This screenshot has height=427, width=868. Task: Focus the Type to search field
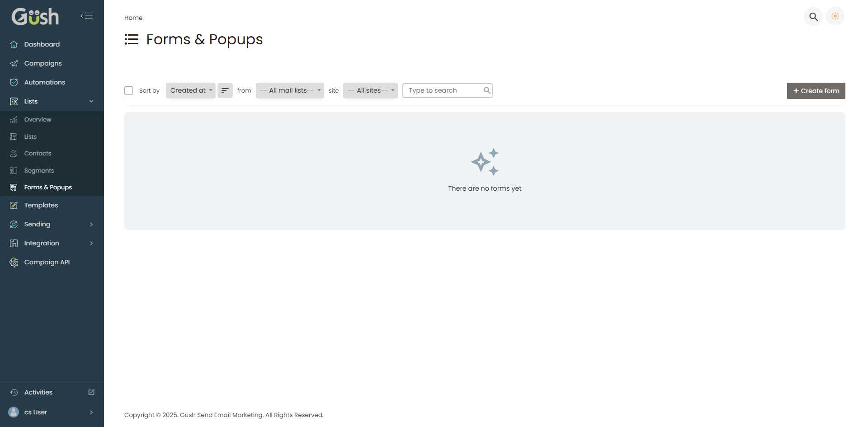coord(447,90)
